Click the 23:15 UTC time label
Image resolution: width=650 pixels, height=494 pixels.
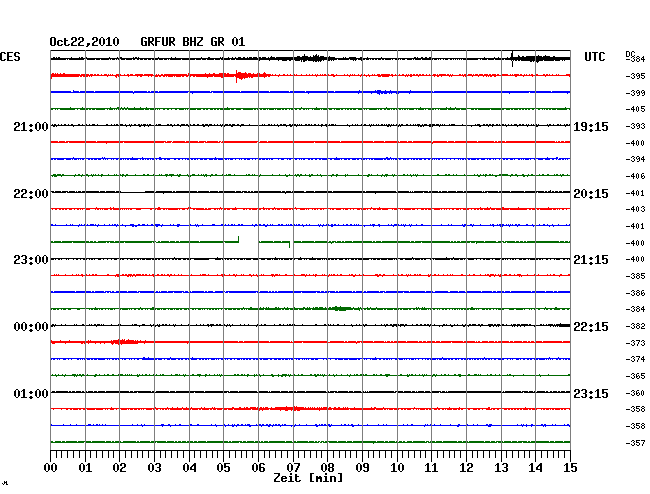pos(591,394)
